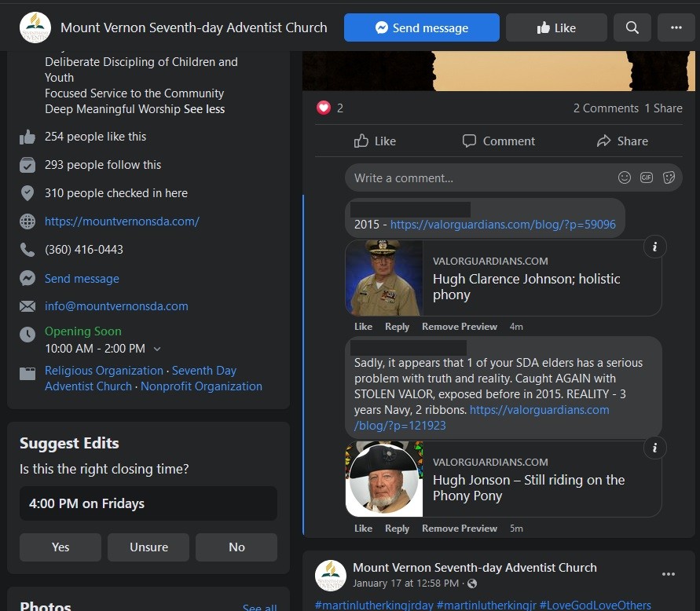Click in the Write a comment field
700x611 pixels.
click(479, 178)
